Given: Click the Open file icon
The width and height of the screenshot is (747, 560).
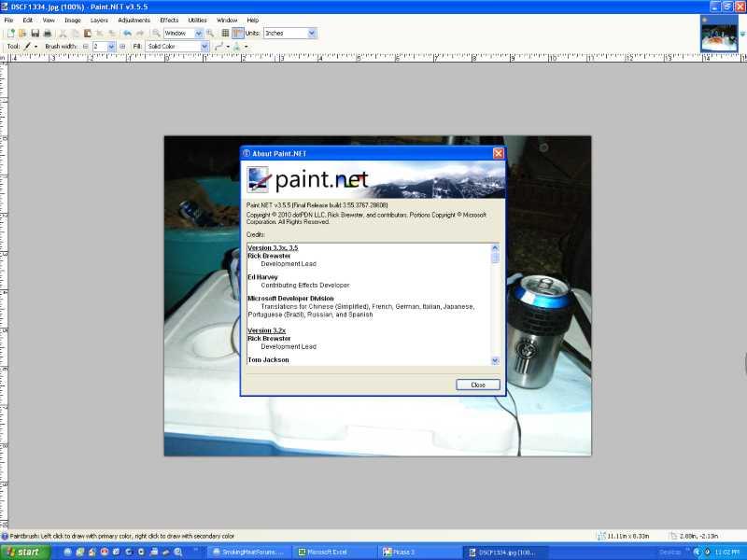Looking at the screenshot, I should coord(22,33).
